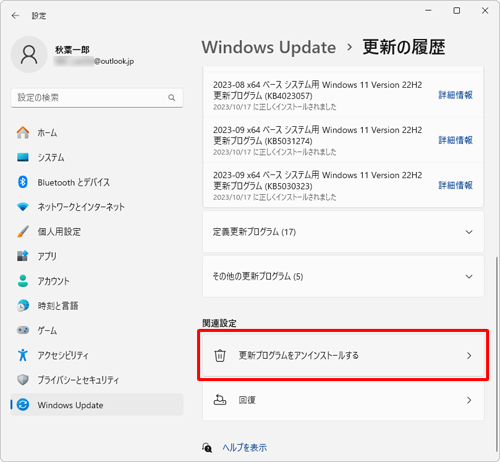Open the user profile avatar
The height and width of the screenshot is (462, 500).
click(29, 55)
